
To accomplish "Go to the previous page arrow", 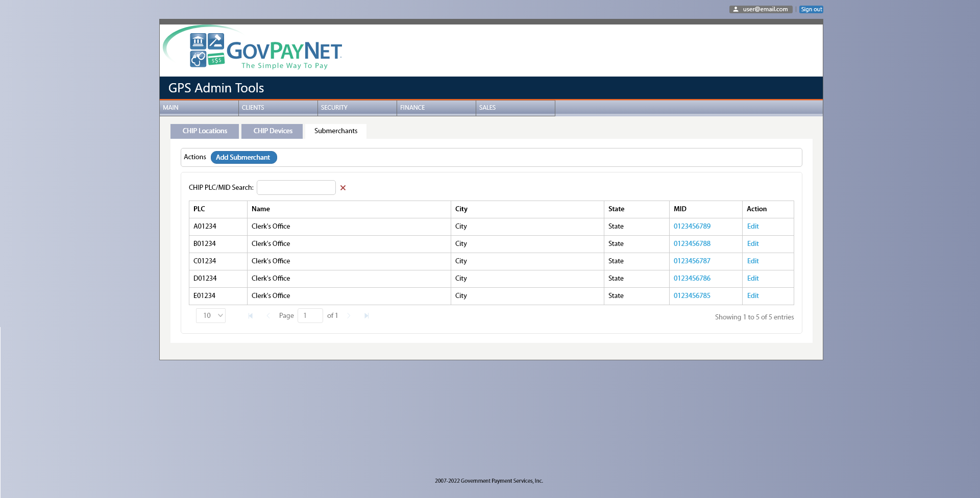I will pos(268,316).
